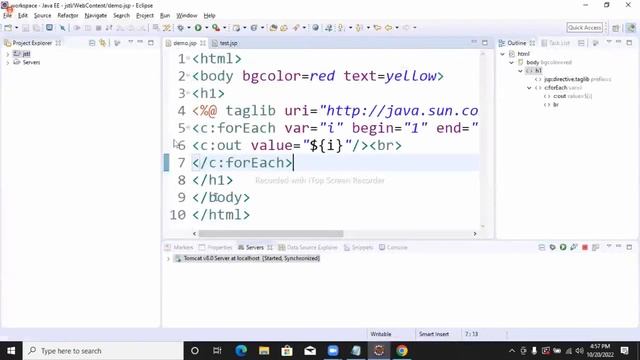Image resolution: width=640 pixels, height=360 pixels.
Task: Collapse the html node in Outline
Action: click(x=502, y=54)
